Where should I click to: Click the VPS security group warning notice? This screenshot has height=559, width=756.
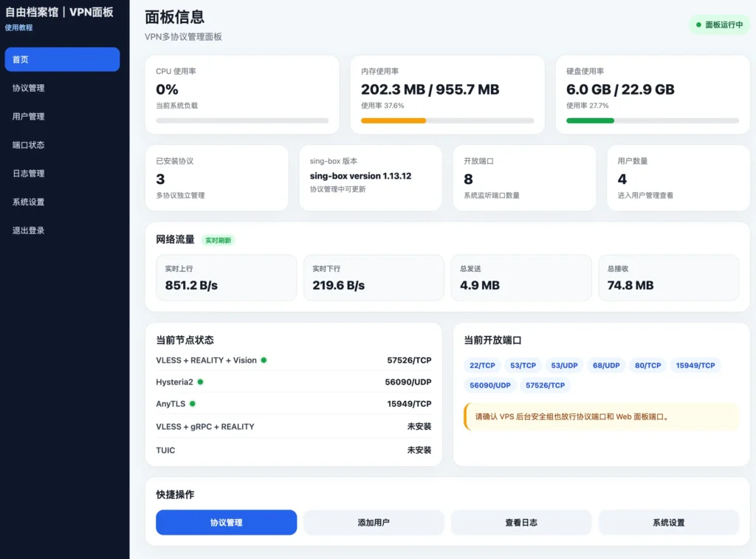pyautogui.click(x=601, y=416)
